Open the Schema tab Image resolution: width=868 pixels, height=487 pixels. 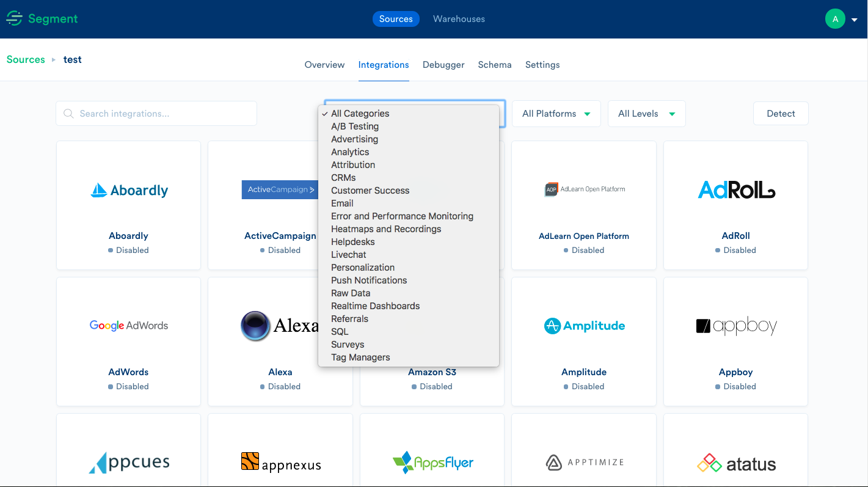tap(495, 65)
